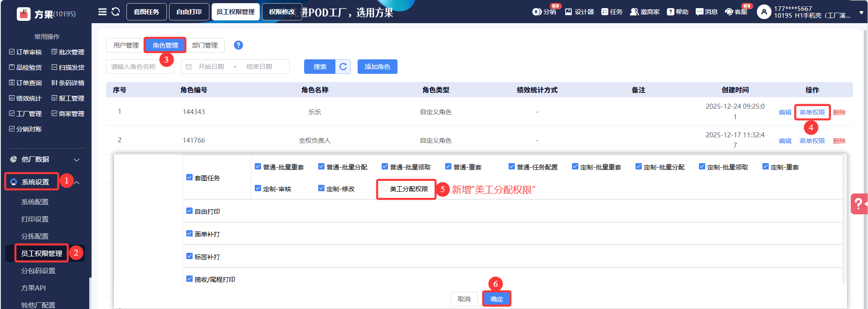868x309 pixels.
Task: Switch to 用户管理 tab
Action: coord(126,45)
